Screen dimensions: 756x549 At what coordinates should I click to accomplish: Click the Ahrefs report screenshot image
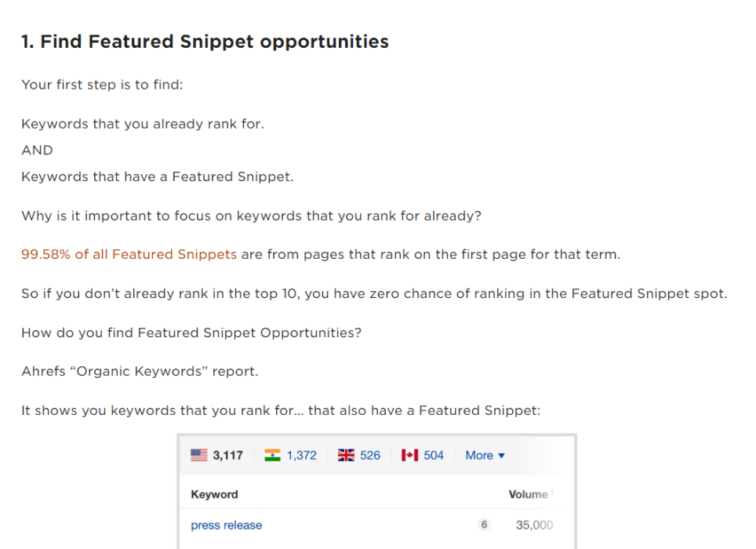click(x=376, y=491)
